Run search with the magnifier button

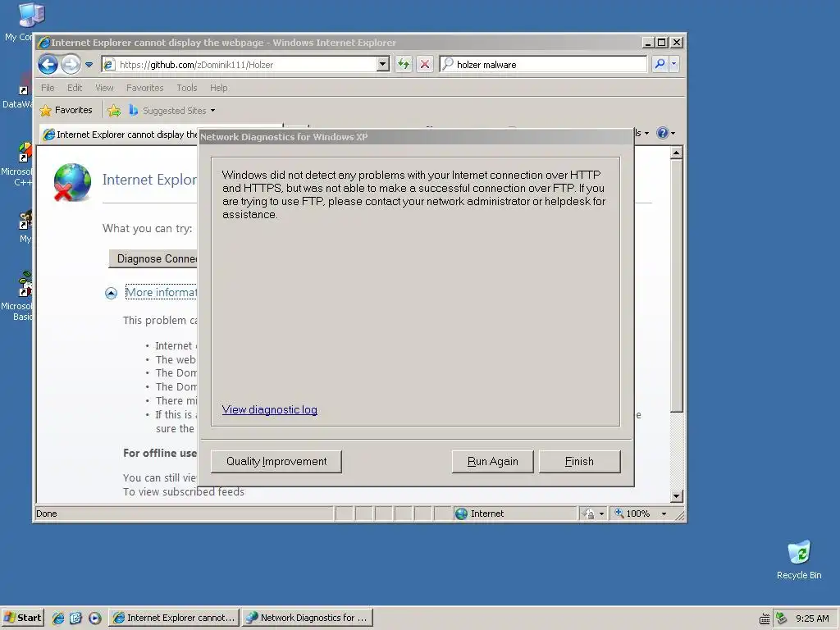point(660,64)
